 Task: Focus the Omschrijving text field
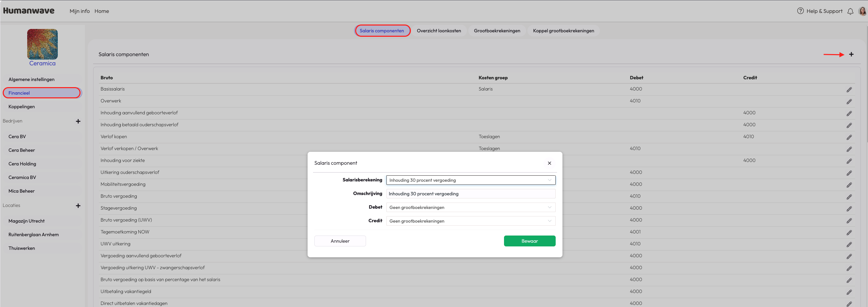pos(471,194)
